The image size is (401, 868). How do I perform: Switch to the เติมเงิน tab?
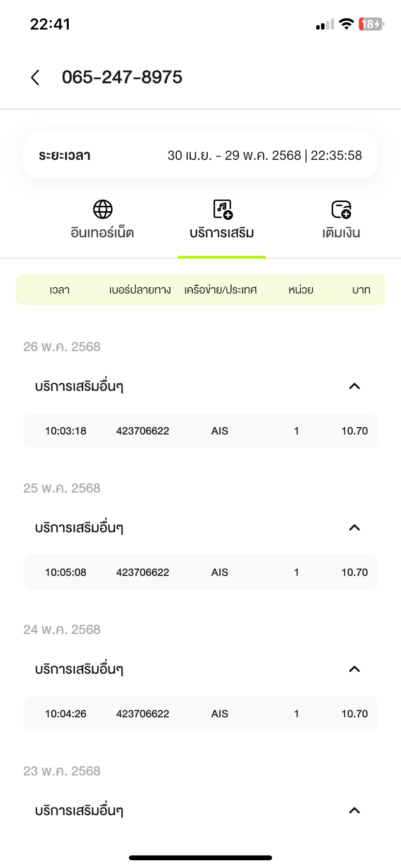[341, 232]
